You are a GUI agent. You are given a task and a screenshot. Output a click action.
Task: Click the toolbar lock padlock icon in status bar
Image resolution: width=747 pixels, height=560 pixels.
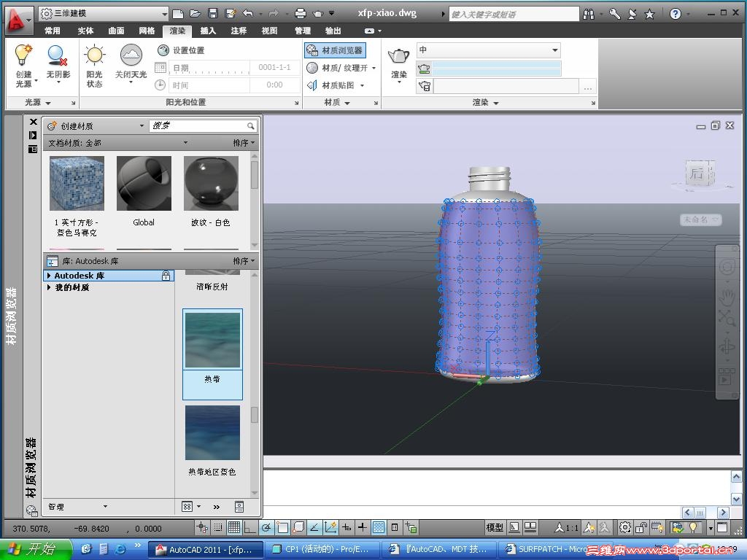[x=641, y=528]
